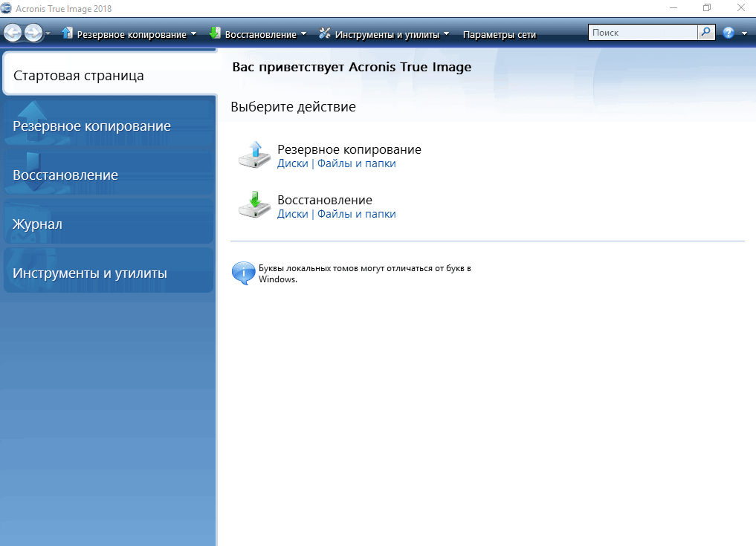Open Инструменты и утилиты in the sidebar
756x546 pixels.
109,272
